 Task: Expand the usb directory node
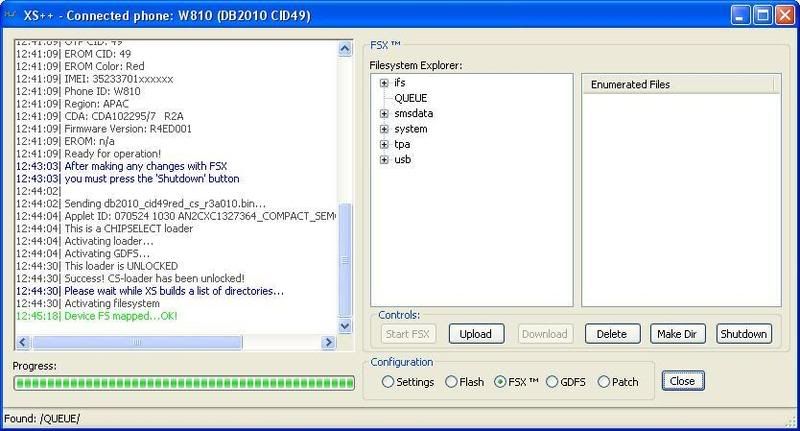(x=384, y=159)
